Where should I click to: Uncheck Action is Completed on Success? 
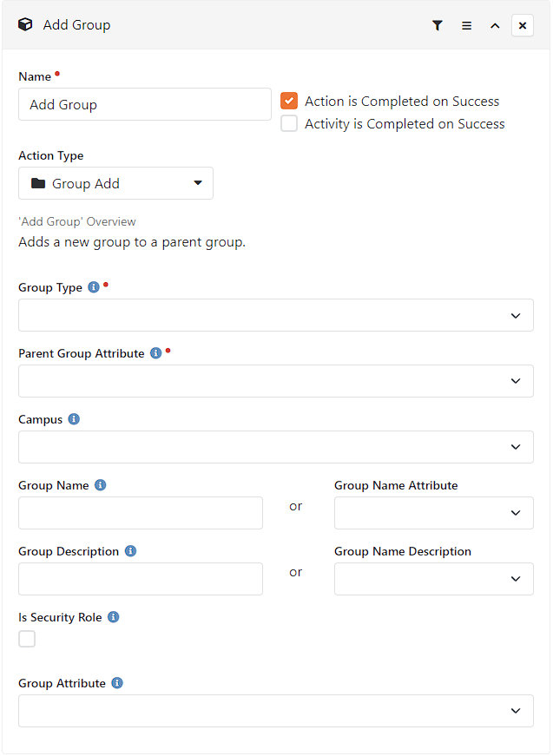click(289, 101)
